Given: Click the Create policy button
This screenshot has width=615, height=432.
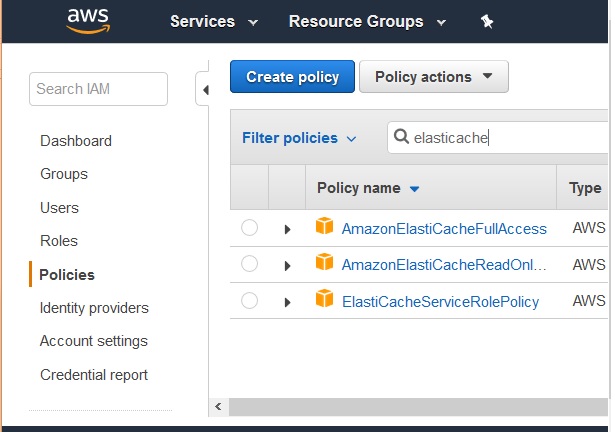Looking at the screenshot, I should tap(292, 77).
